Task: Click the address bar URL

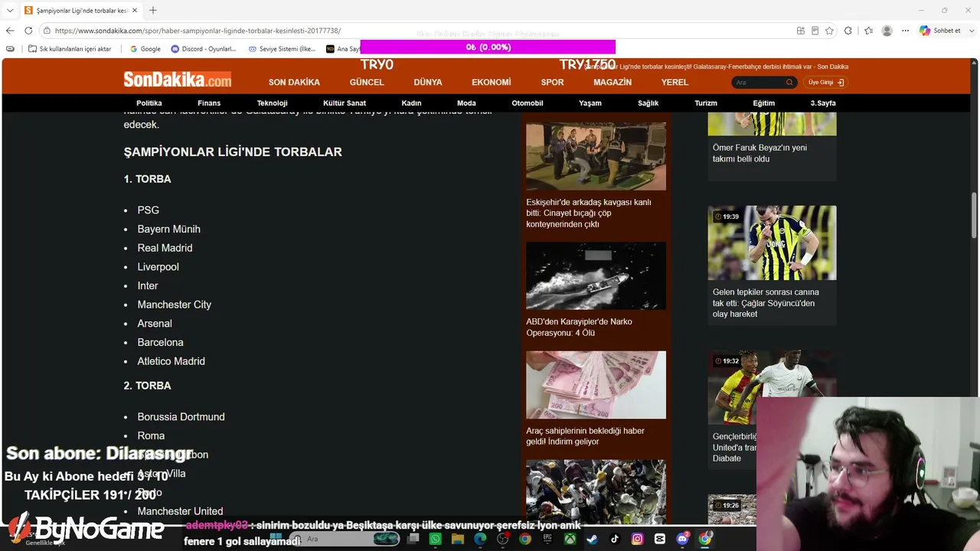Action: [198, 31]
